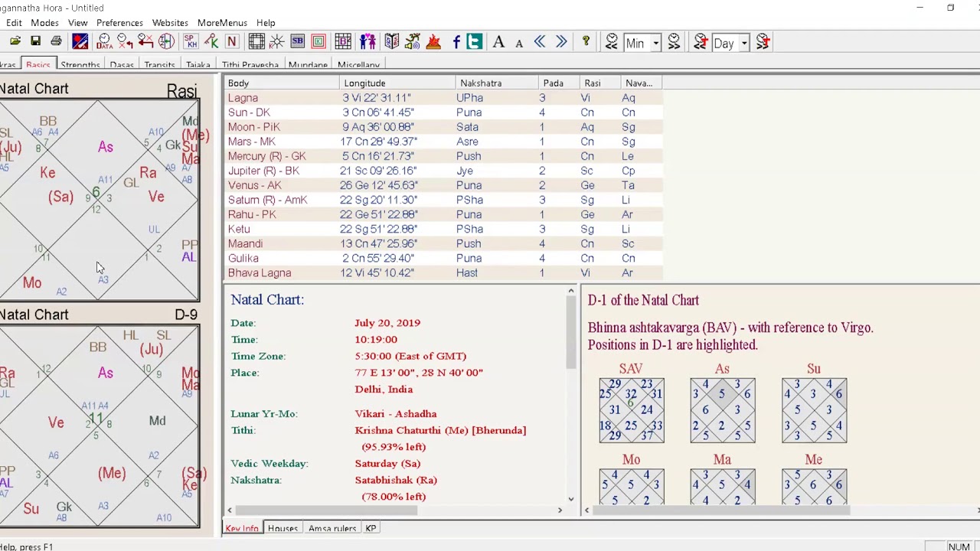Open the Websites menu
The width and height of the screenshot is (980, 551).
point(170,23)
